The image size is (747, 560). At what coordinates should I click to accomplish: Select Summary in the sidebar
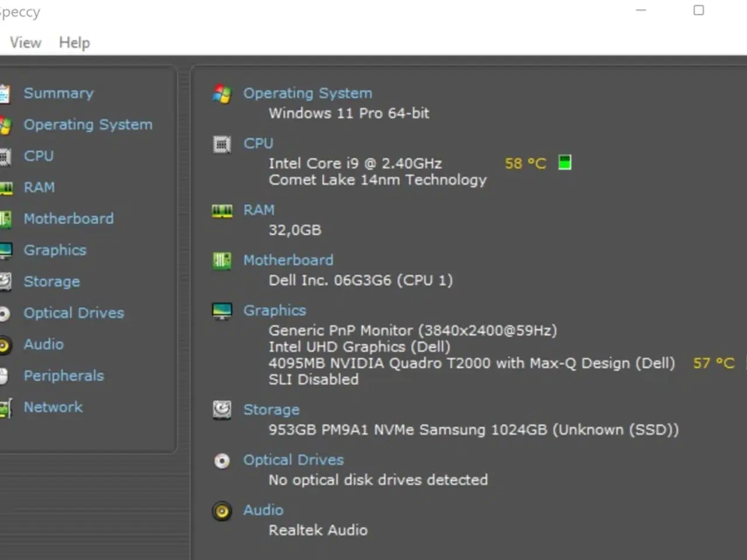58,93
